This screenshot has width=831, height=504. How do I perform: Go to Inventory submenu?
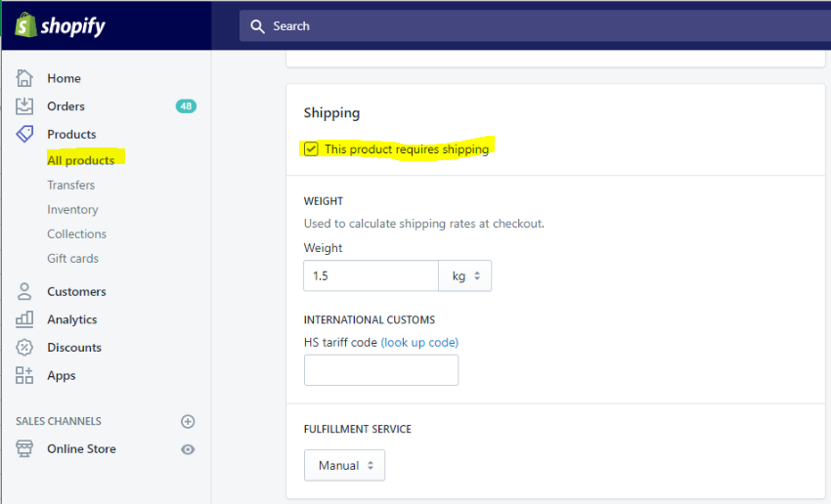click(72, 210)
